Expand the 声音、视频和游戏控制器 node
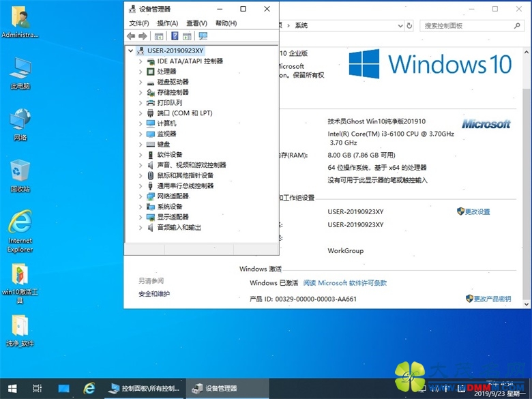This screenshot has height=399, width=532. coord(141,165)
